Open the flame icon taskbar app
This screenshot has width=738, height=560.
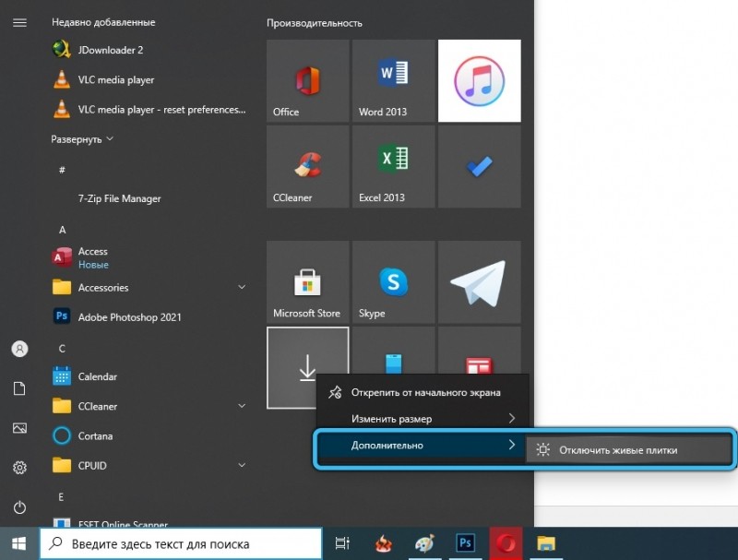pos(384,543)
